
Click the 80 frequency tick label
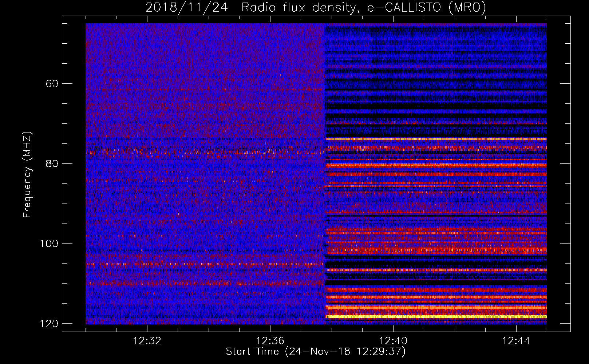(52, 163)
